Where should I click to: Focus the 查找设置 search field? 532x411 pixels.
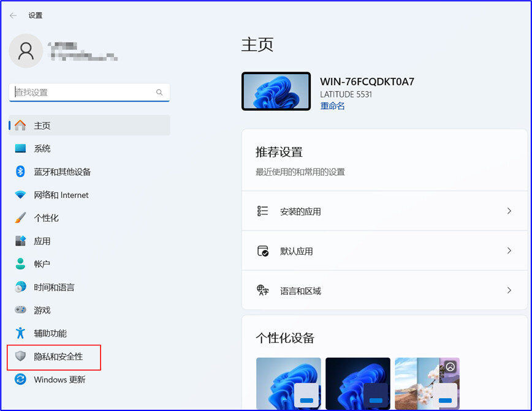[89, 92]
